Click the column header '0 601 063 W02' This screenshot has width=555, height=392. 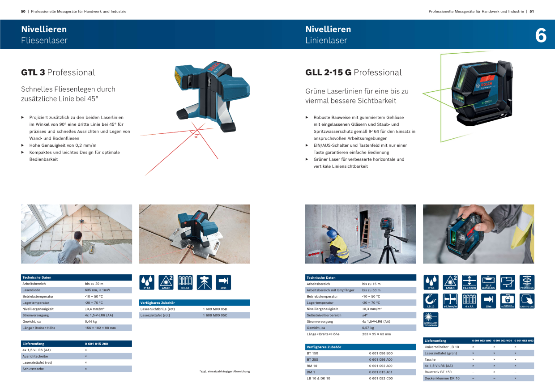[524, 341]
